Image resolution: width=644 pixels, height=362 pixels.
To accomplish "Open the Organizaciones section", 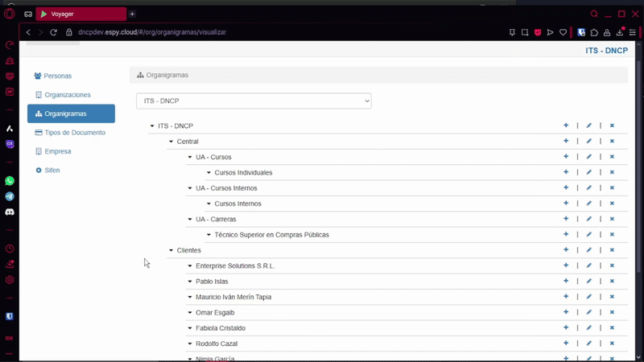I will [x=67, y=95].
